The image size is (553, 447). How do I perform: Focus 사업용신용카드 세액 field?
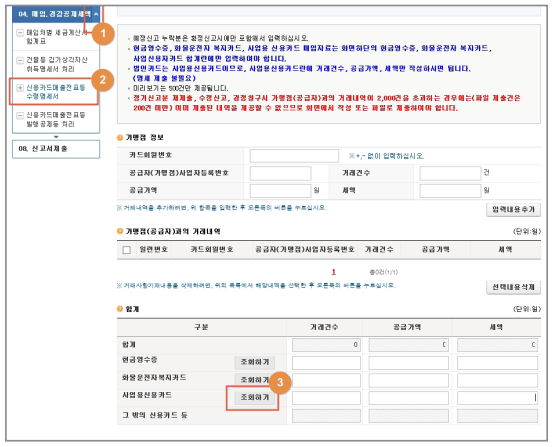click(x=497, y=398)
